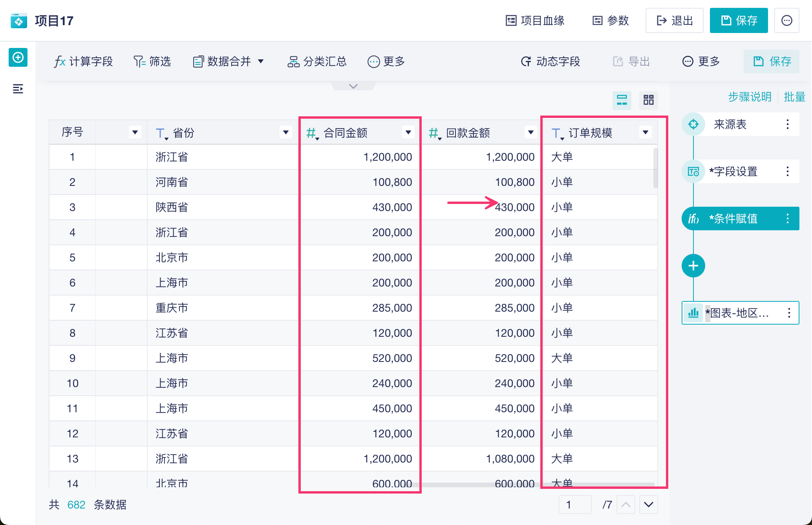
Task: Toggle the sidebar collapse menu icon
Action: (18, 89)
